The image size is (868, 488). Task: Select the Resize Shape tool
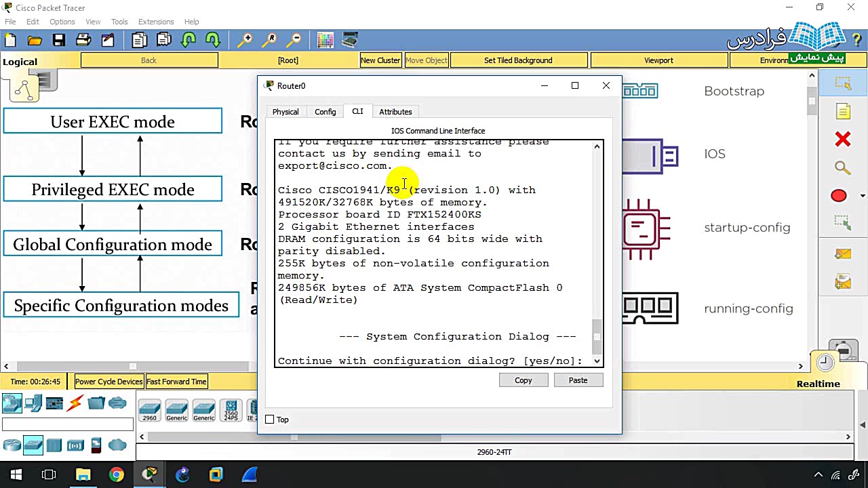tap(843, 222)
